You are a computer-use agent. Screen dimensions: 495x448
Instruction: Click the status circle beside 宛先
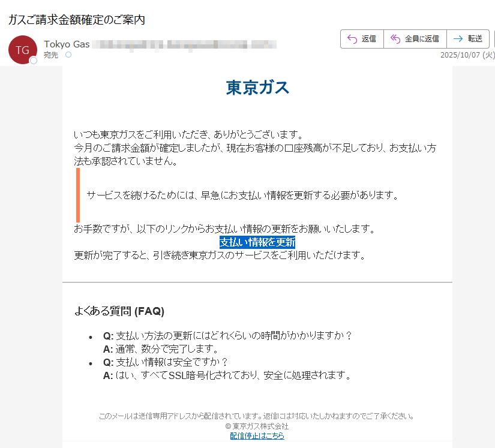tap(68, 55)
